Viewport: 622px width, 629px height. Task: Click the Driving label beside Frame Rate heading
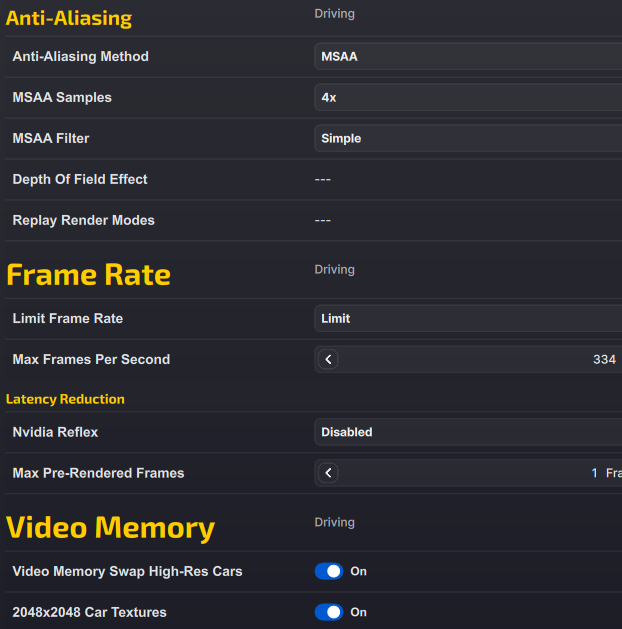[x=334, y=270]
